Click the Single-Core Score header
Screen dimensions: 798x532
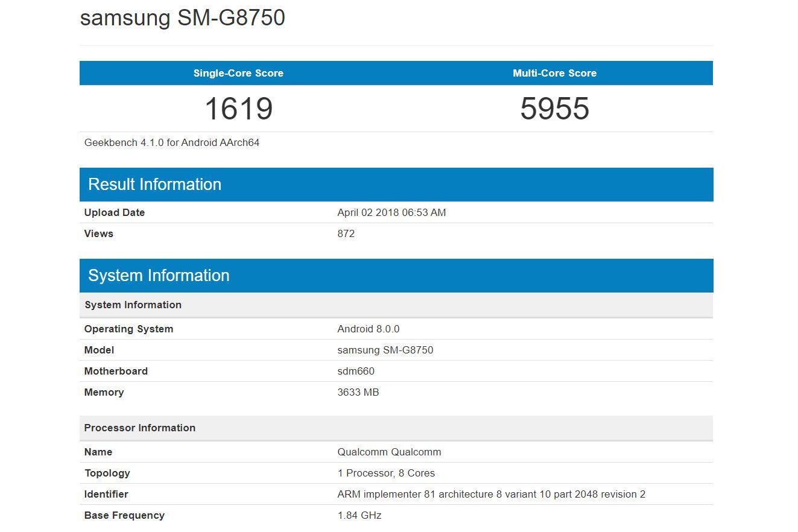(x=238, y=73)
